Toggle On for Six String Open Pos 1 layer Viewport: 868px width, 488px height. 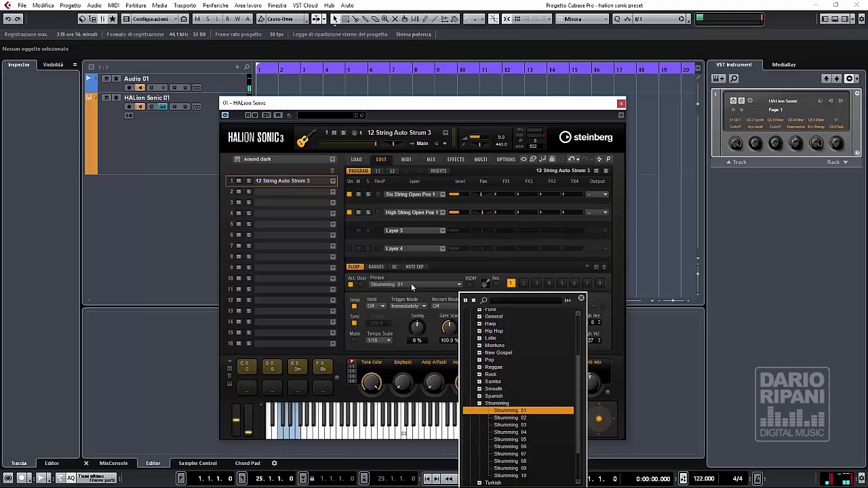tap(349, 195)
